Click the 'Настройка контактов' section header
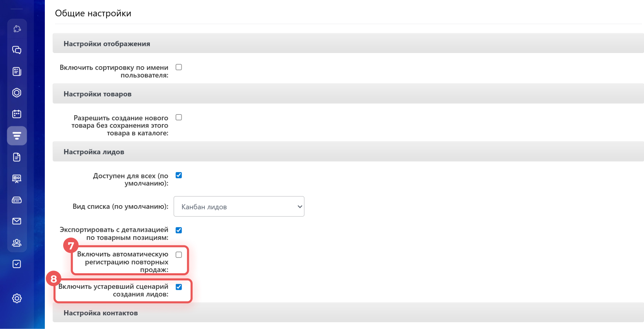 pos(101,313)
